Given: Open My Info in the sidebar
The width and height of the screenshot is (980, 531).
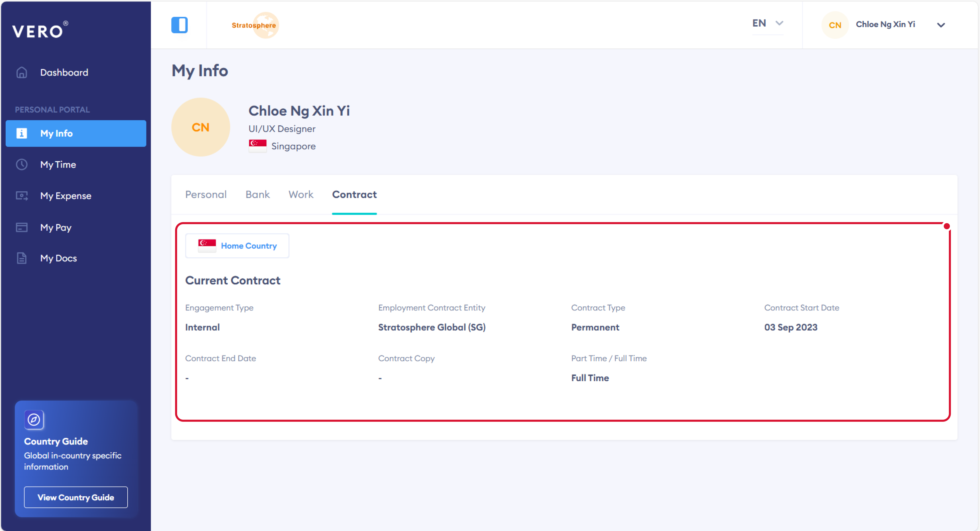Looking at the screenshot, I should coord(76,133).
